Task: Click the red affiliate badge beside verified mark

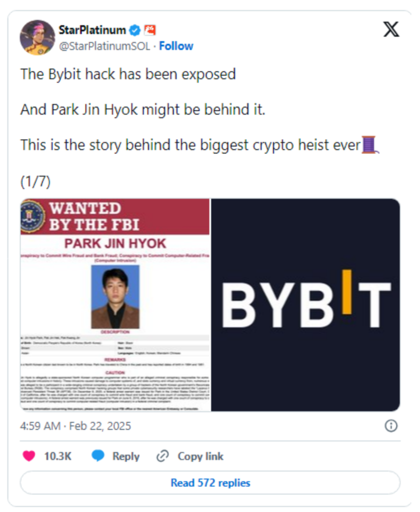Action: pos(150,30)
